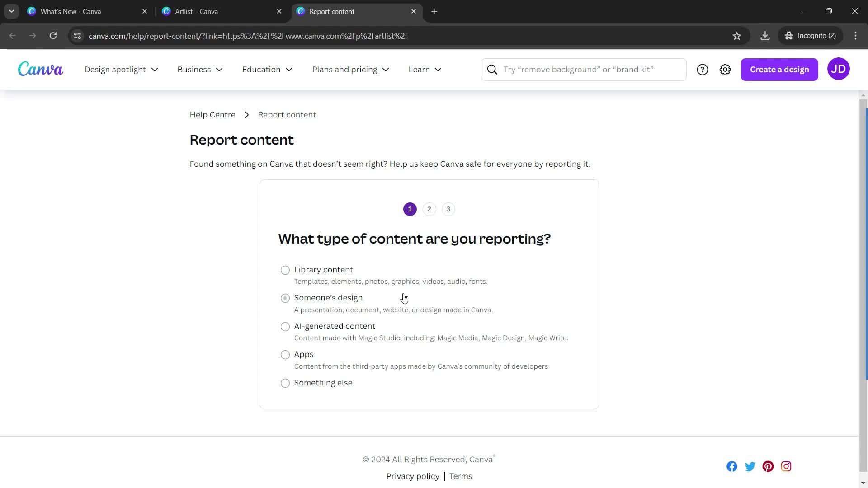The width and height of the screenshot is (868, 488).
Task: Select the AI-generated content radio button
Action: point(285,326)
